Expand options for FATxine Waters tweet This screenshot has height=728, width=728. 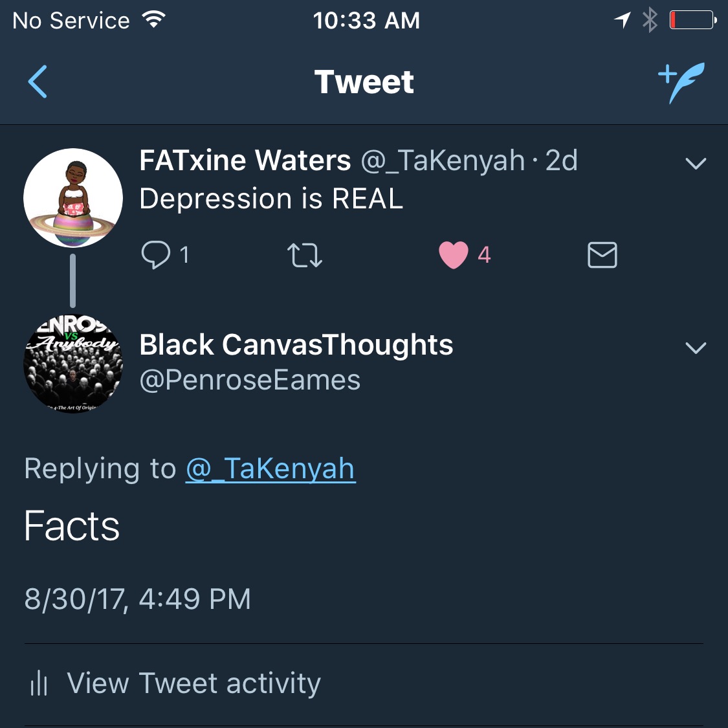click(696, 163)
